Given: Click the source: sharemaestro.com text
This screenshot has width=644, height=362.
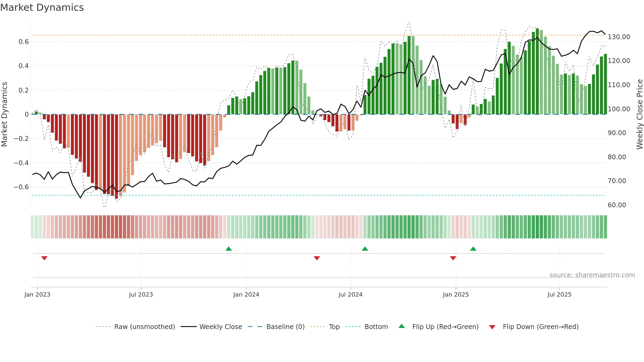Looking at the screenshot, I should [592, 275].
